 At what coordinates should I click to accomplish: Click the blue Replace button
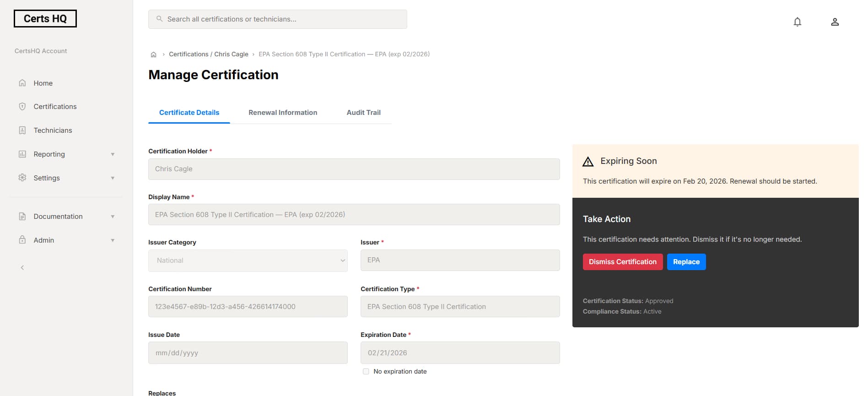686,262
